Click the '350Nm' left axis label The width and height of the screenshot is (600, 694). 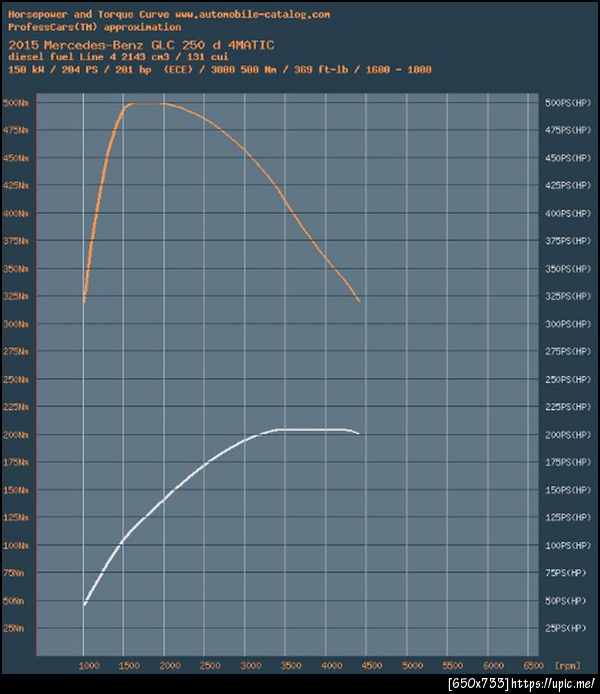15,269
